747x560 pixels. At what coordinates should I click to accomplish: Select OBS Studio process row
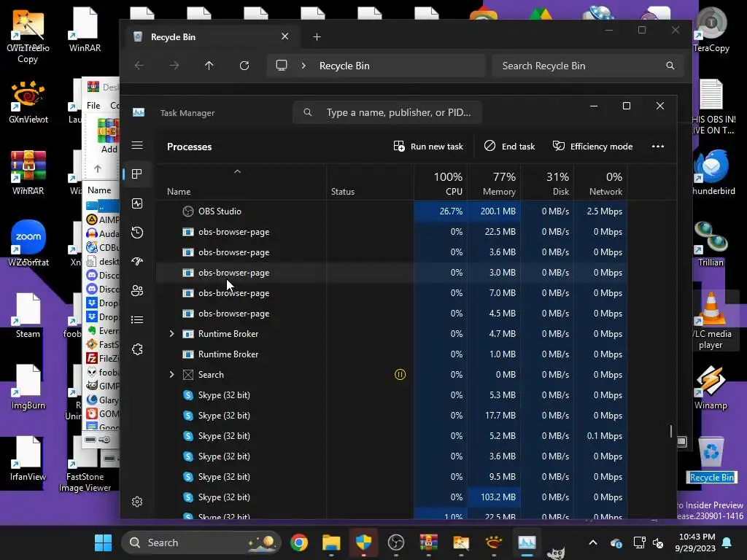click(392, 211)
